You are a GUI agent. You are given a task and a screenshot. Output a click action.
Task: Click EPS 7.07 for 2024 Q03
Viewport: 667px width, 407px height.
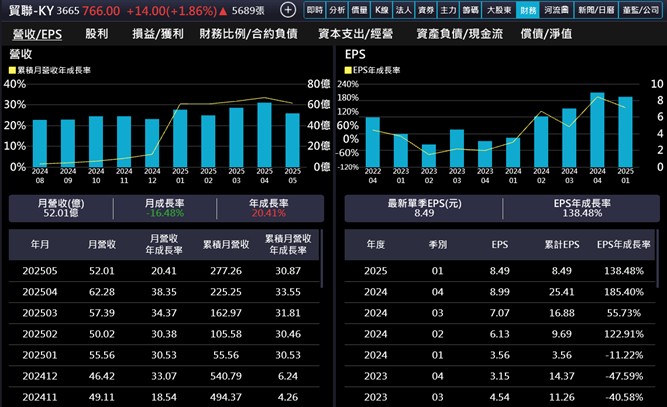click(499, 313)
